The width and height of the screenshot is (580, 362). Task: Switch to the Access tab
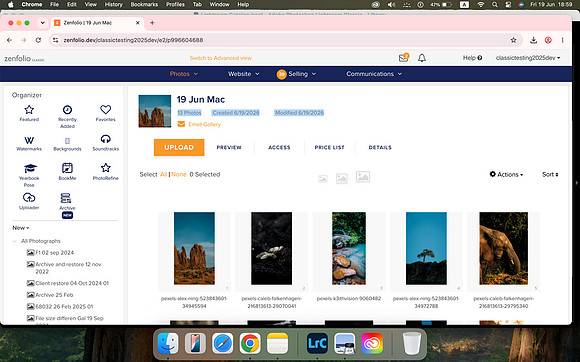point(279,147)
